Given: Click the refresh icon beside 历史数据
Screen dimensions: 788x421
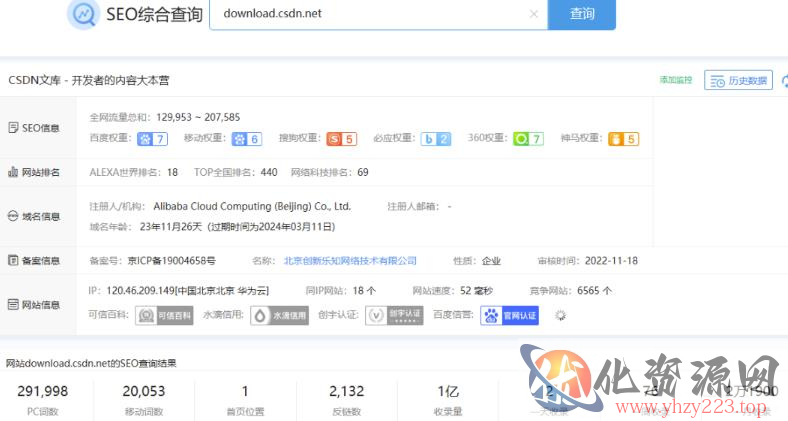Looking at the screenshot, I should pyautogui.click(x=785, y=80).
